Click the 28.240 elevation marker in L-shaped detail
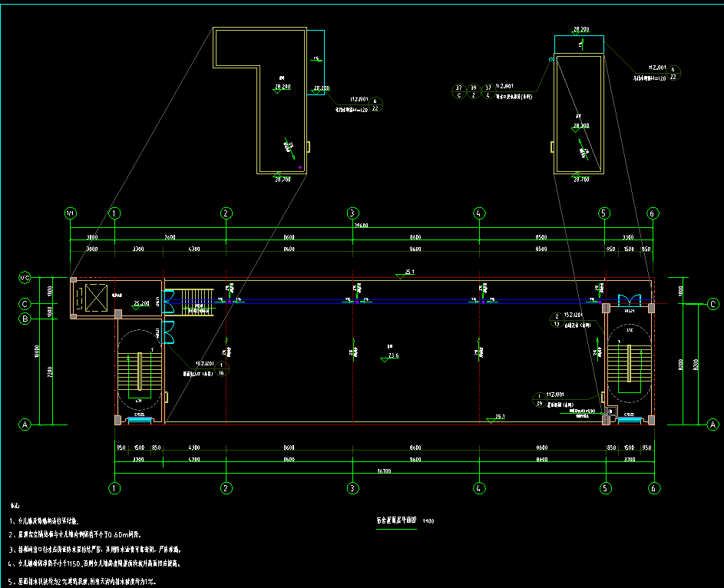This screenshot has width=724, height=588. point(283,86)
